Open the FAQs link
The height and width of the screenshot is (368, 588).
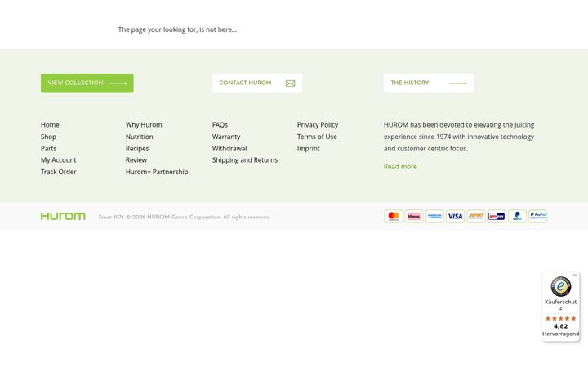point(220,124)
